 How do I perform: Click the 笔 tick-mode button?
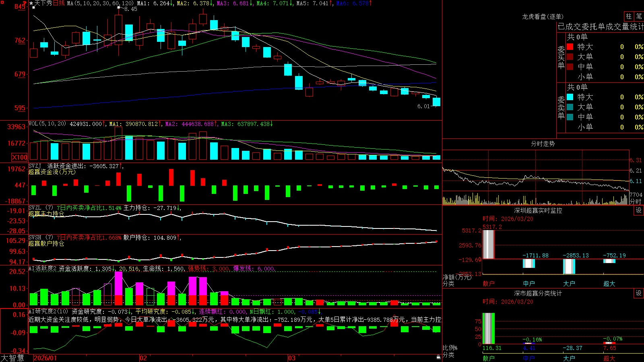639,16
